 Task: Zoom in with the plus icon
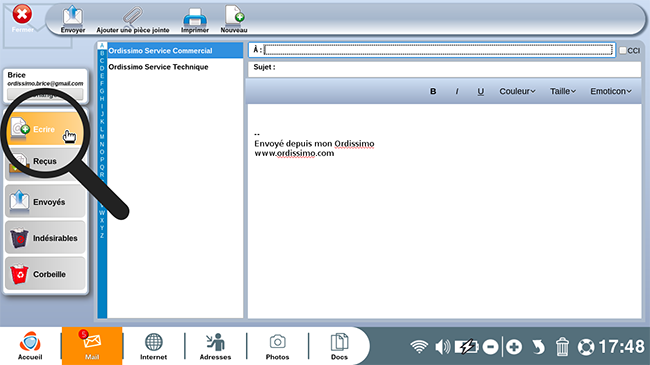pyautogui.click(x=514, y=347)
